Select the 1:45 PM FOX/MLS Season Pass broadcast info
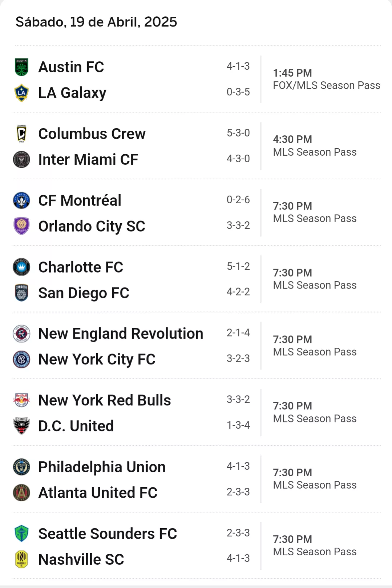The image size is (392, 588). click(x=327, y=79)
